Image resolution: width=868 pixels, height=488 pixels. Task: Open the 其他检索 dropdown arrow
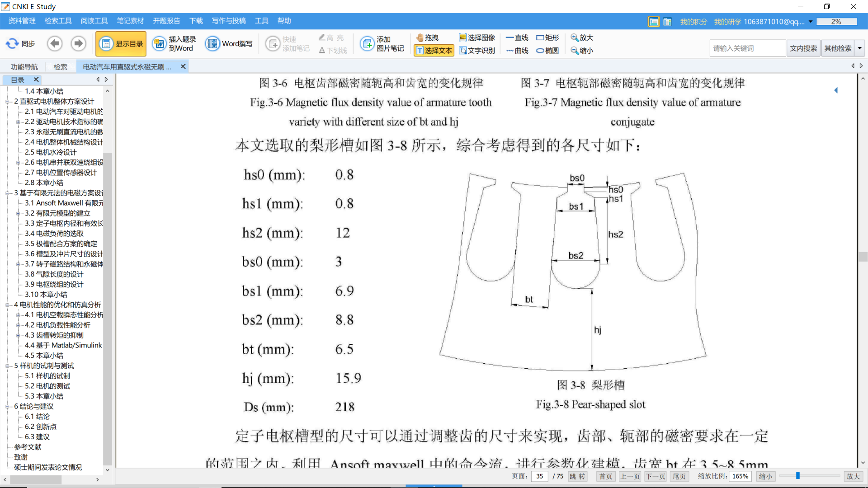[x=860, y=48]
